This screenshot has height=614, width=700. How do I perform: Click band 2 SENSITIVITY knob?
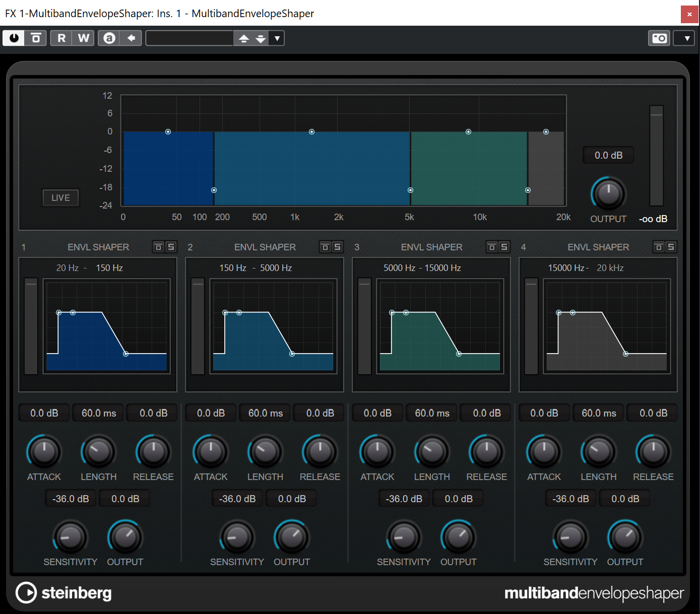(237, 537)
